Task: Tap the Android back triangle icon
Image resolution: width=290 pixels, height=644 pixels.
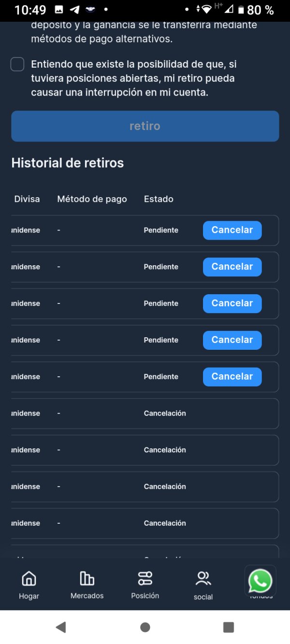Action: [61, 627]
